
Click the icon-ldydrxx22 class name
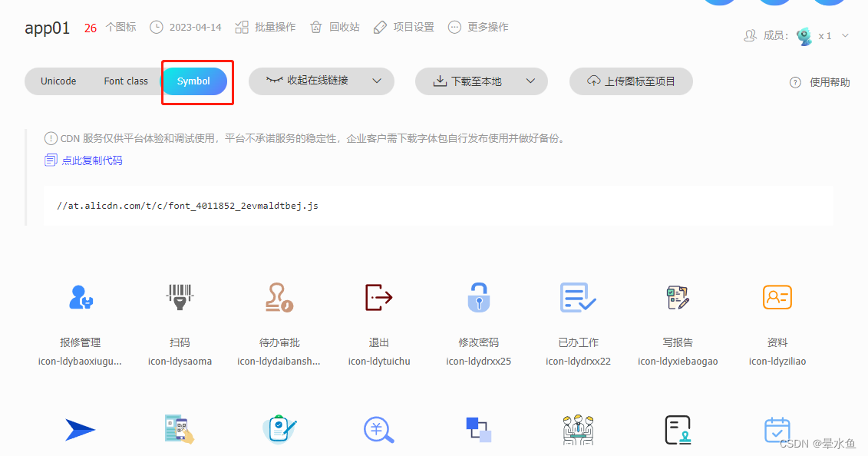point(579,362)
